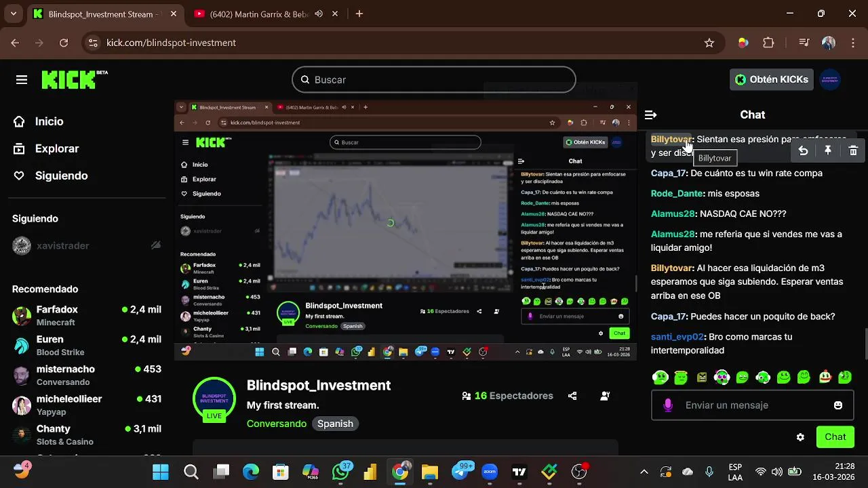Switch the ESP LAA input language
This screenshot has height=488, width=868.
click(x=735, y=472)
